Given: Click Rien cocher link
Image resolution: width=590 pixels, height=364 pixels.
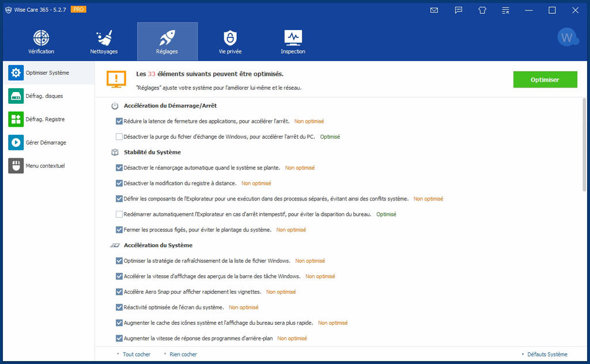Looking at the screenshot, I should (x=183, y=354).
